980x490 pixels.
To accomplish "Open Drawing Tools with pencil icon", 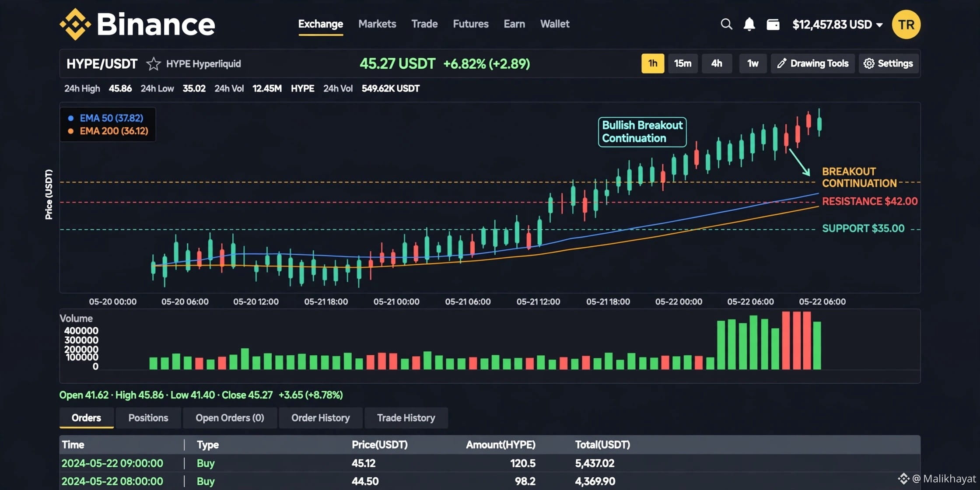I will (813, 63).
